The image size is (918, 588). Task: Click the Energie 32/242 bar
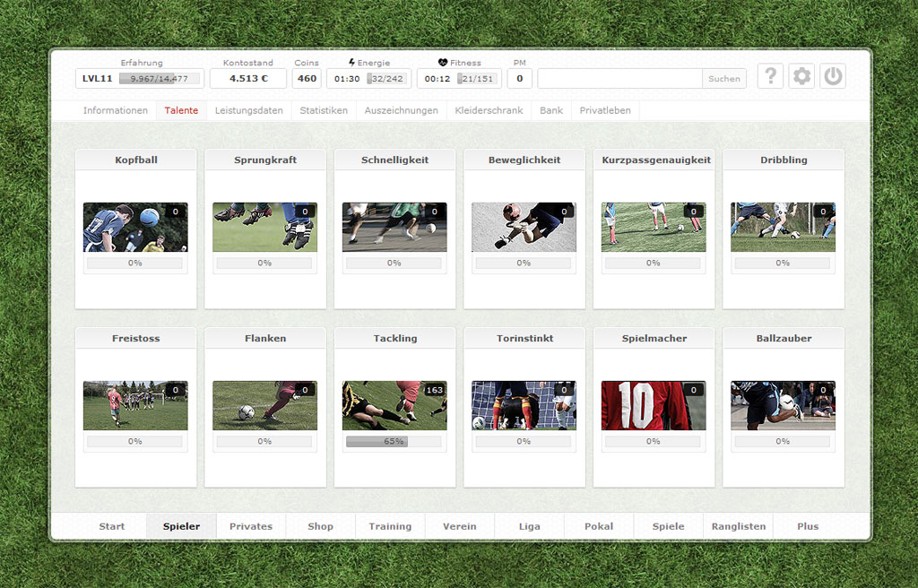[x=387, y=79]
